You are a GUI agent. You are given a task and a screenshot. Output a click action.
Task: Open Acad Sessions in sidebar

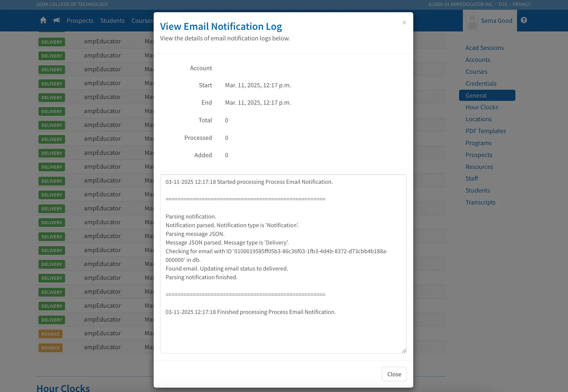coord(485,48)
